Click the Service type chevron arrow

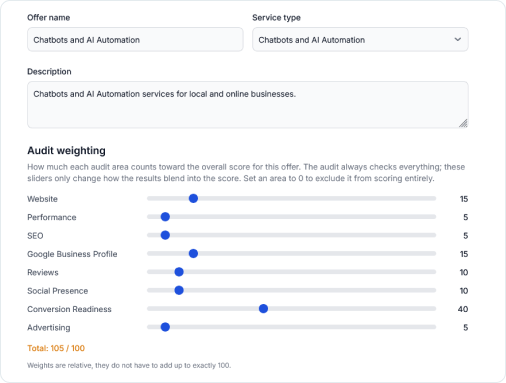[x=458, y=39]
